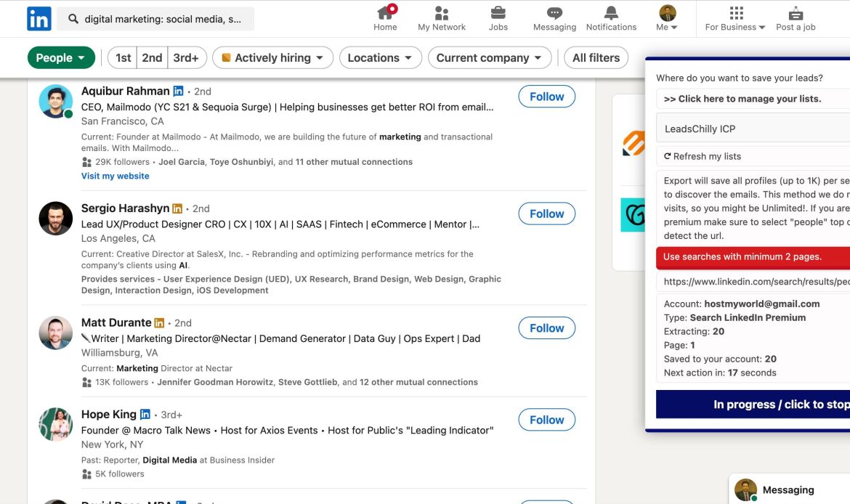Screen dimensions: 850x504
Task: Click the Premium badge next to Matt Durante
Action: [x=159, y=323]
